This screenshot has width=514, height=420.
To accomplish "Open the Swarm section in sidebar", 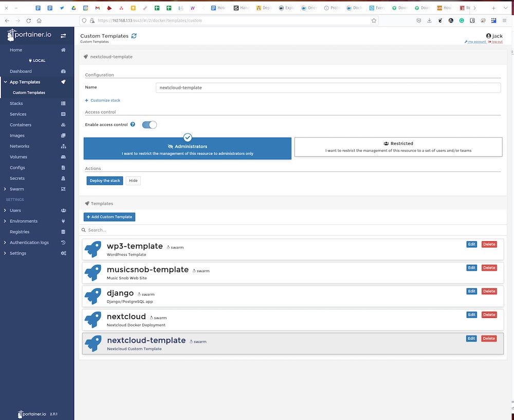I will pyautogui.click(x=16, y=189).
